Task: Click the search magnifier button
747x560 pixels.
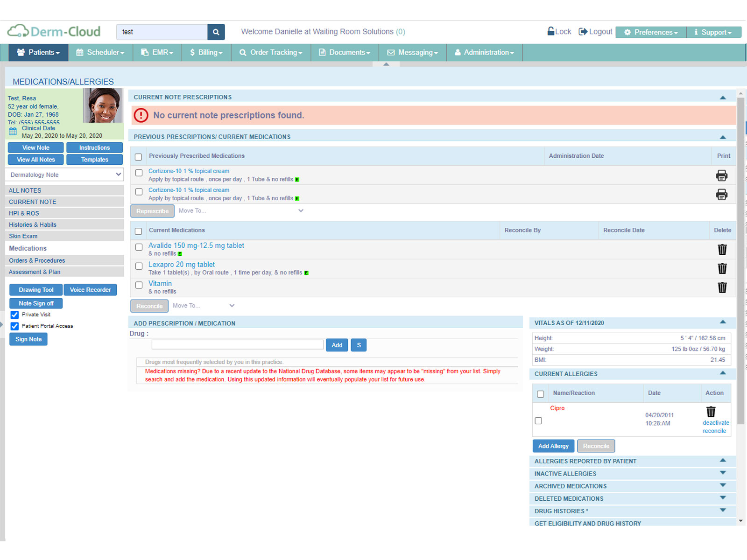Action: click(x=216, y=32)
